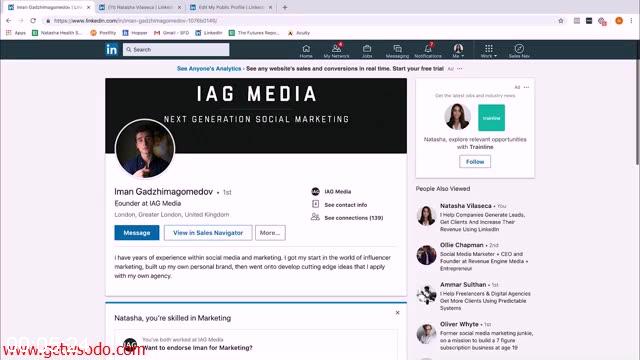
Task: Open the More... actions button
Action: coord(270,233)
